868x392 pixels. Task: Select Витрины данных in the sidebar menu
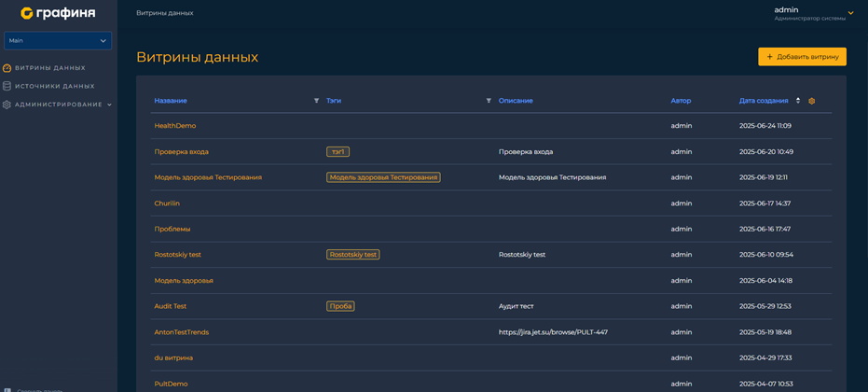tap(49, 68)
